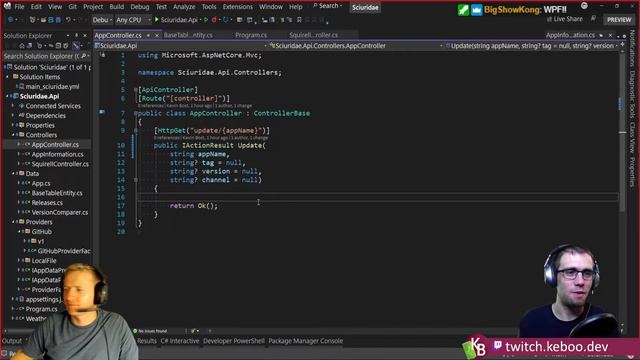
Task: Open the Debug configuration dropdown
Action: click(x=102, y=20)
